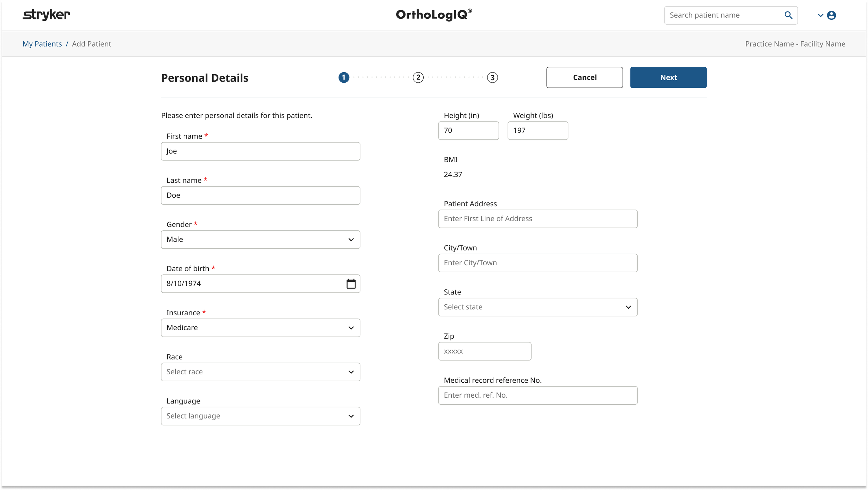Screen dimensions: 868x490
Task: Click step 1 progress indicator
Action: 344,77
